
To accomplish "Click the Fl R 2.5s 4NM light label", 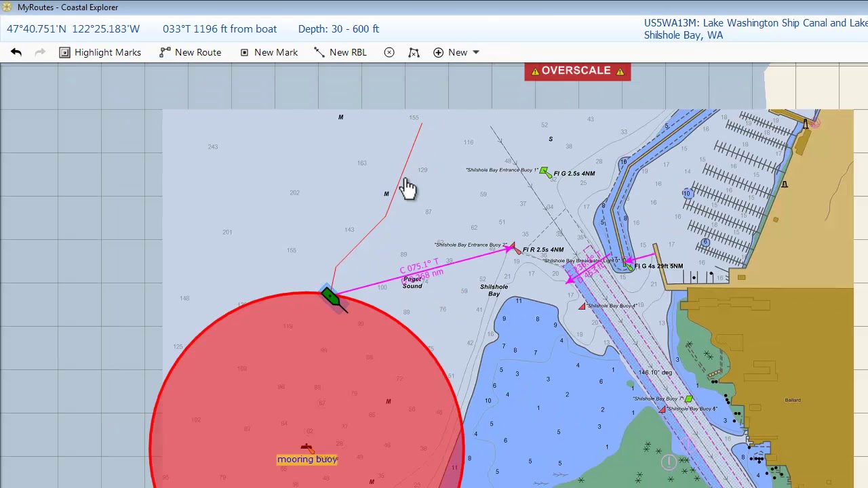I will pyautogui.click(x=543, y=250).
